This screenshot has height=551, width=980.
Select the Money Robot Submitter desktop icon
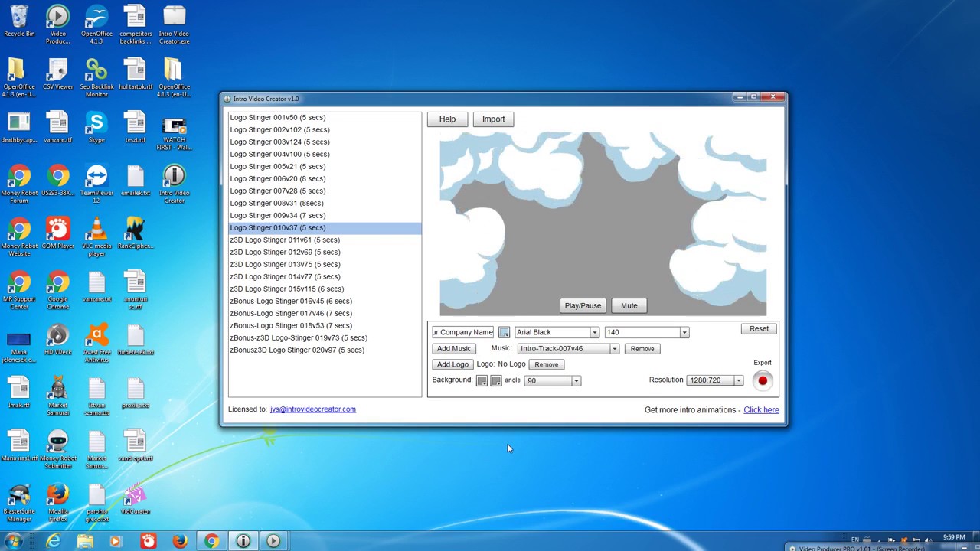point(57,449)
